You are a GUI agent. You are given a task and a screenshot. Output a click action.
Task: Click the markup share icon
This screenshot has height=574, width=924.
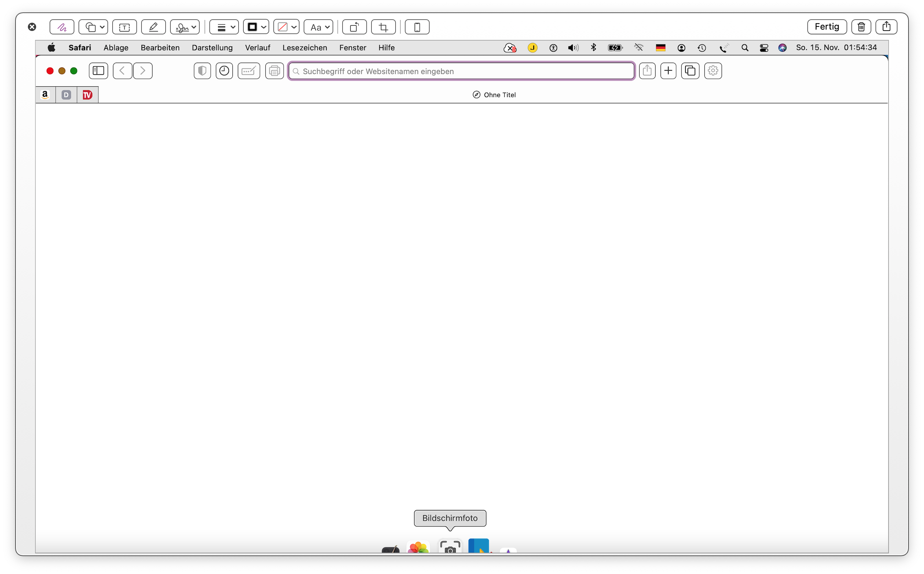pos(886,27)
